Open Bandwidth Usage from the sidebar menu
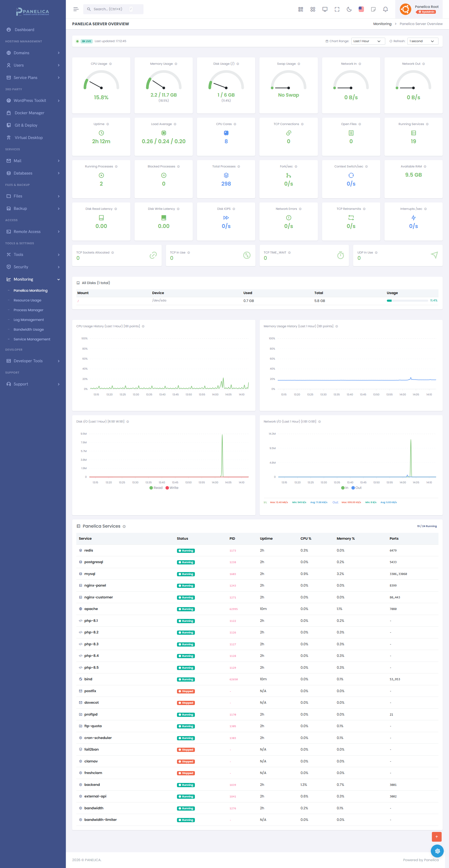This screenshot has width=449, height=868. pos(29,329)
